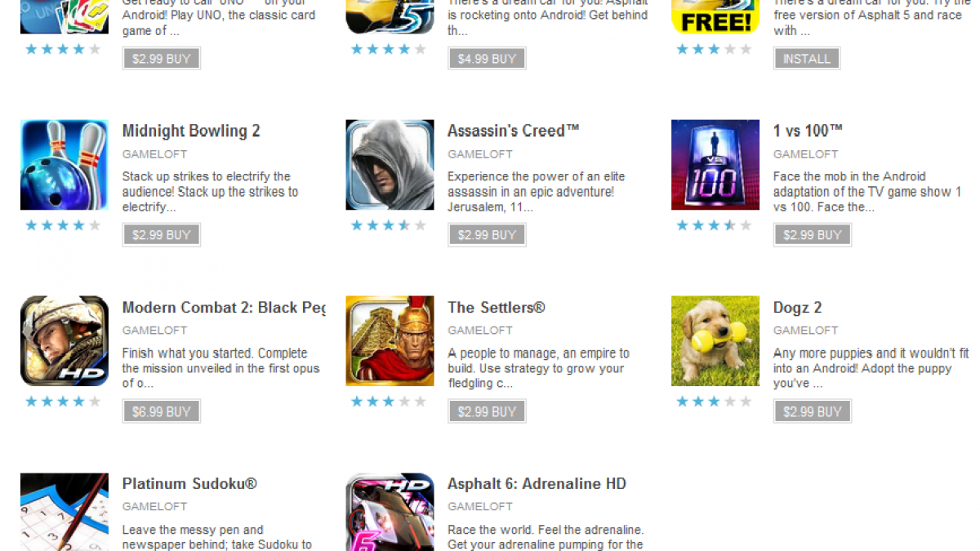
Task: Open the Dogz 2 puppy icon
Action: click(x=715, y=341)
